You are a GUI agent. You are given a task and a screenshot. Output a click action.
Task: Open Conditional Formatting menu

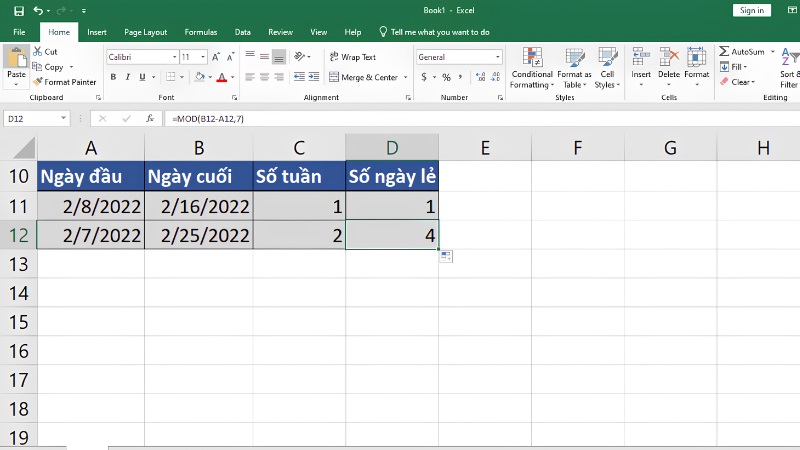coord(532,68)
